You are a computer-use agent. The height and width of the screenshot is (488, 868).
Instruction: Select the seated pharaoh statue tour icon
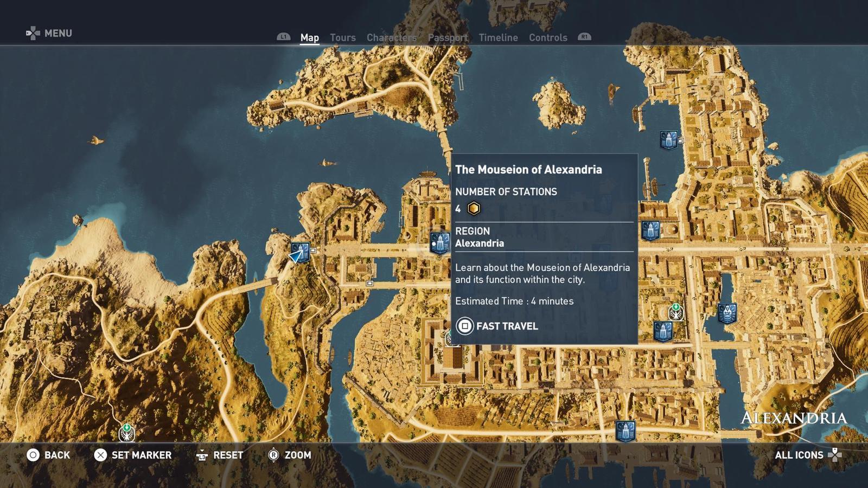(x=726, y=313)
